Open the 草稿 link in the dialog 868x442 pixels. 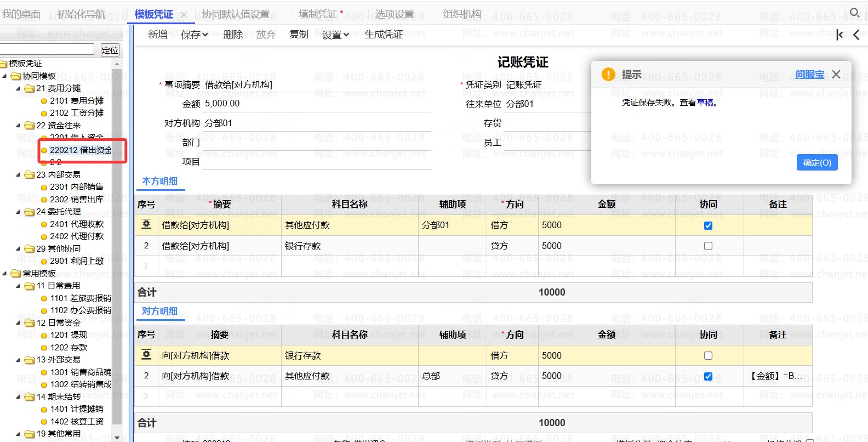coord(705,103)
